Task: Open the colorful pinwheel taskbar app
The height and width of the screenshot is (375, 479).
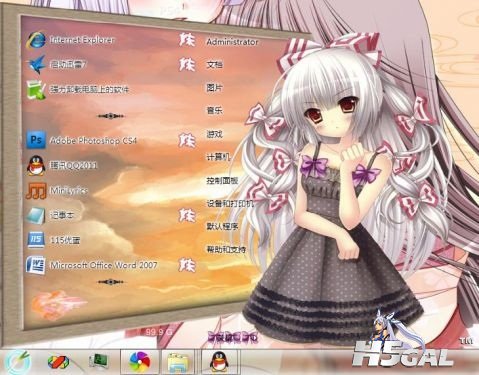Action: pos(140,361)
